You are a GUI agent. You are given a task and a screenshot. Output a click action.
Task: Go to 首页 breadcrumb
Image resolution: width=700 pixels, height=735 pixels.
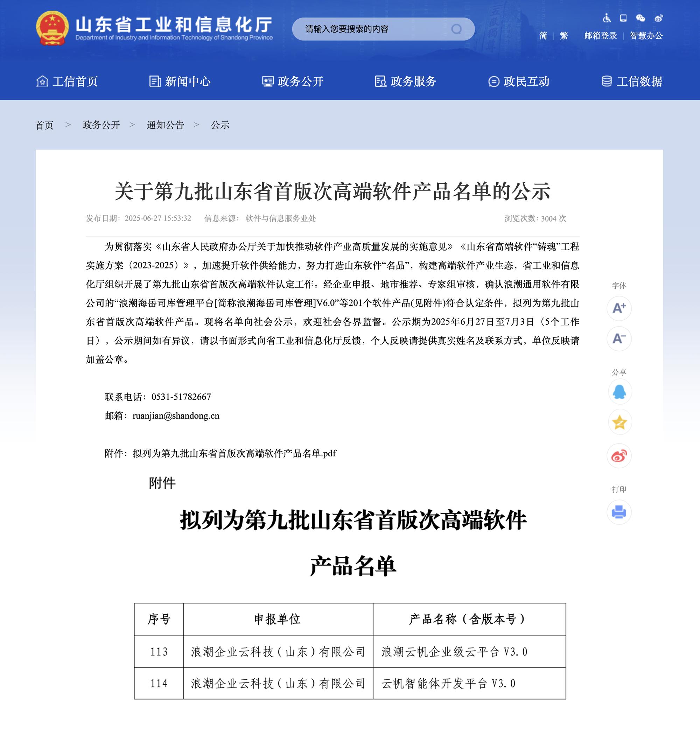[44, 125]
